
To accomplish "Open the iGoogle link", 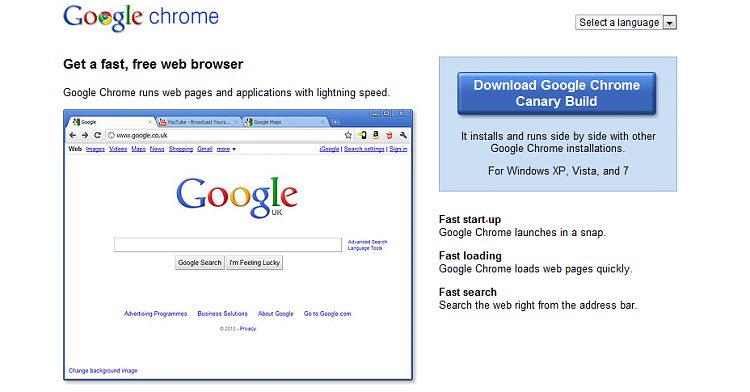I will click(x=329, y=149).
